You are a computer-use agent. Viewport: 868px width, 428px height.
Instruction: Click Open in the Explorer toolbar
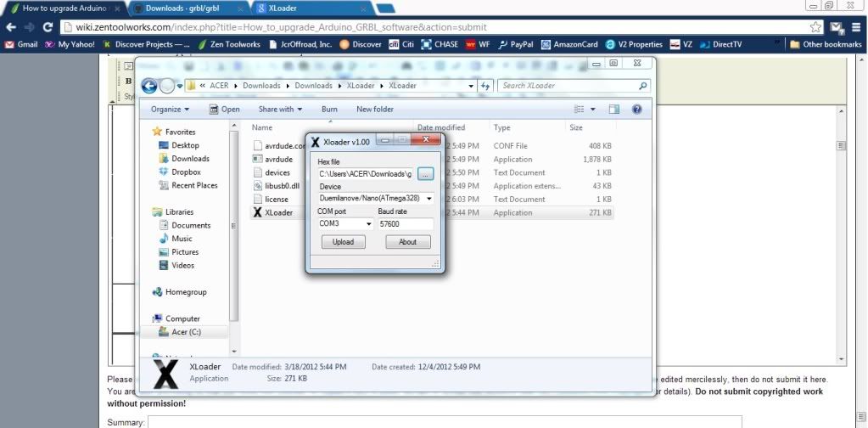225,109
